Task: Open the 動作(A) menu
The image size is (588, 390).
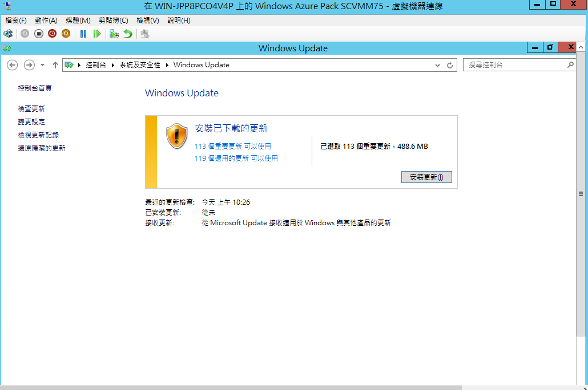Action: (46, 20)
